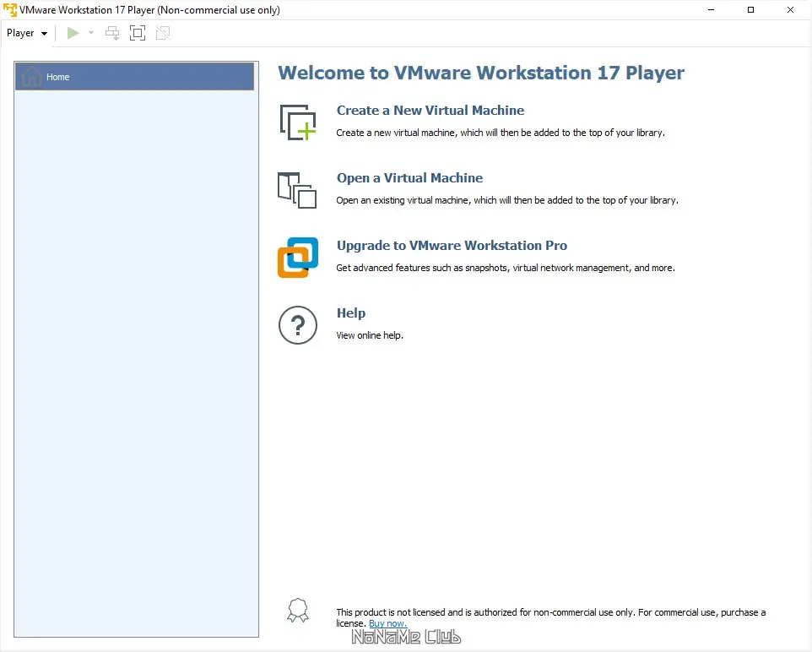Click the 'This product is not licensed' notice
The height and width of the screenshot is (652, 812).
point(550,617)
